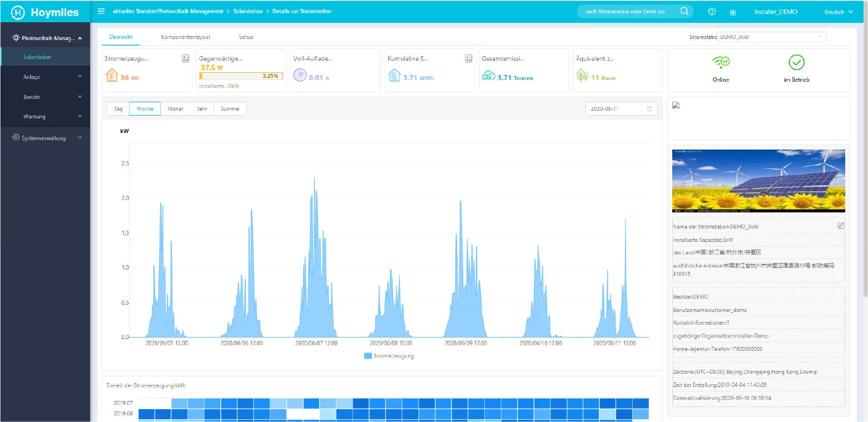Viewport: 868px width, 422px height.
Task: Select Solarstation in the sidebar
Action: tap(45, 57)
